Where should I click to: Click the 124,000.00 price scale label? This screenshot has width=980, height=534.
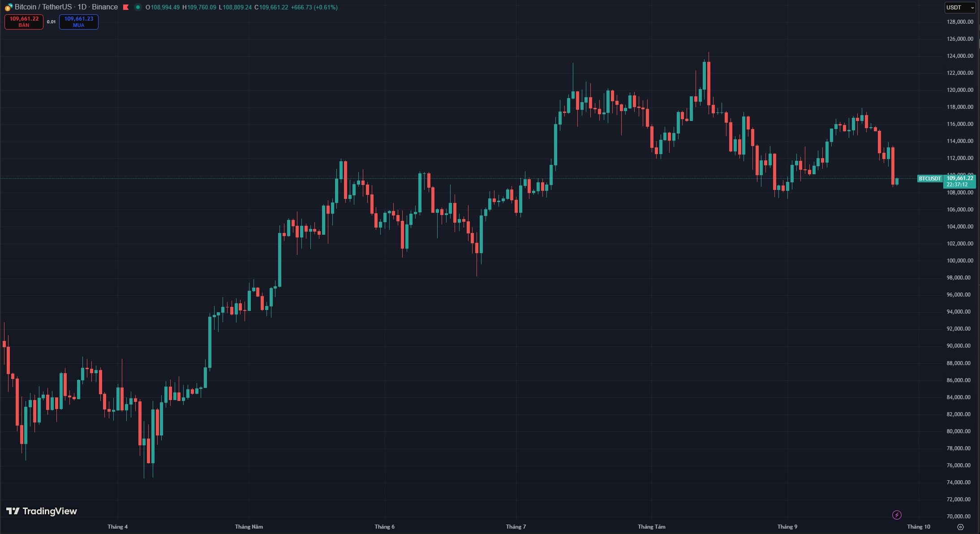point(959,56)
